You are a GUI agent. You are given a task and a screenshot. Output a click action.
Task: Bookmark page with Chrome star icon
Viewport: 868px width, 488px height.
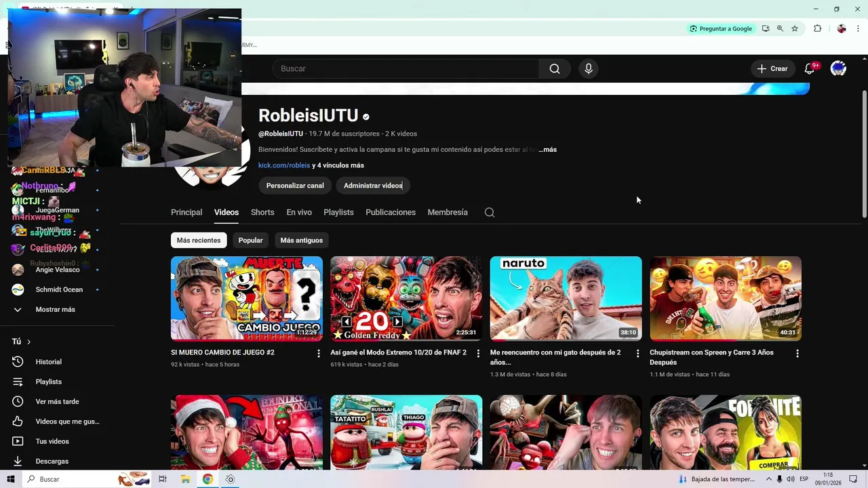point(795,28)
